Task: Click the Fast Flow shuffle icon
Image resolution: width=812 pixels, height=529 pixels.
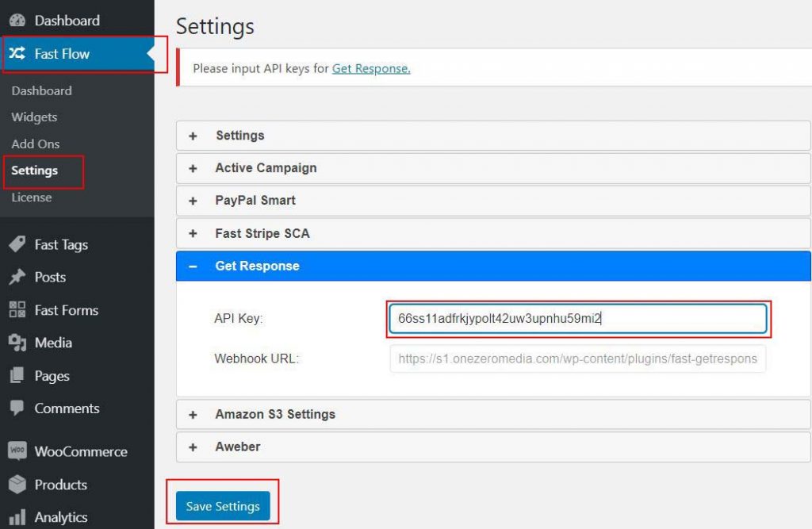Action: click(17, 53)
